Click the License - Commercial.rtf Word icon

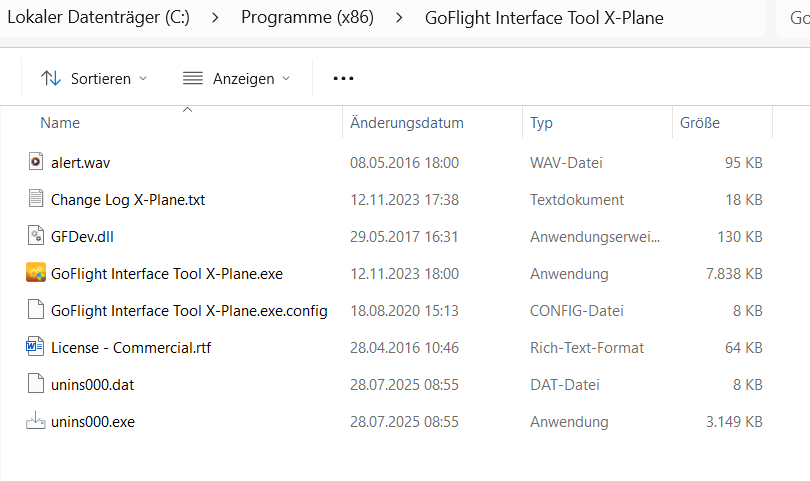point(36,347)
